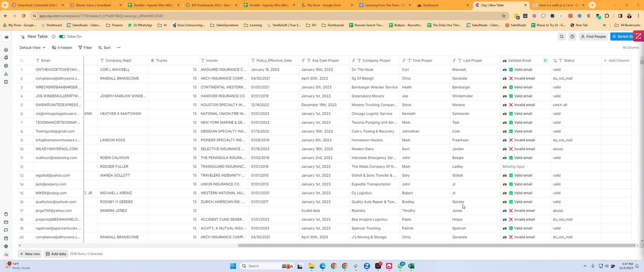Open the Sort options
Viewport: 644px width, 272px height.
pos(105,48)
